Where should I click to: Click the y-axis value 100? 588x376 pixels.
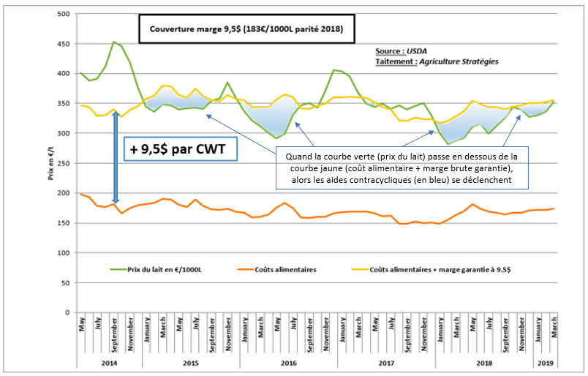point(64,253)
